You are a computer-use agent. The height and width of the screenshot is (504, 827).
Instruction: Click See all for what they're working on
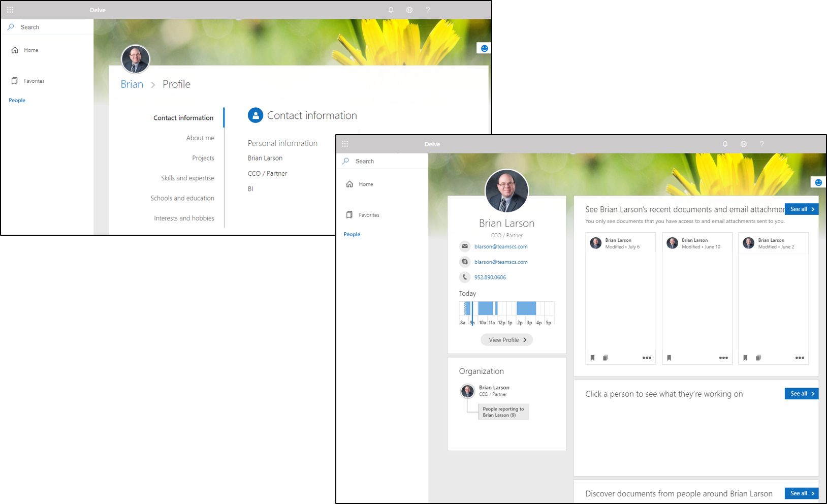[x=802, y=394]
